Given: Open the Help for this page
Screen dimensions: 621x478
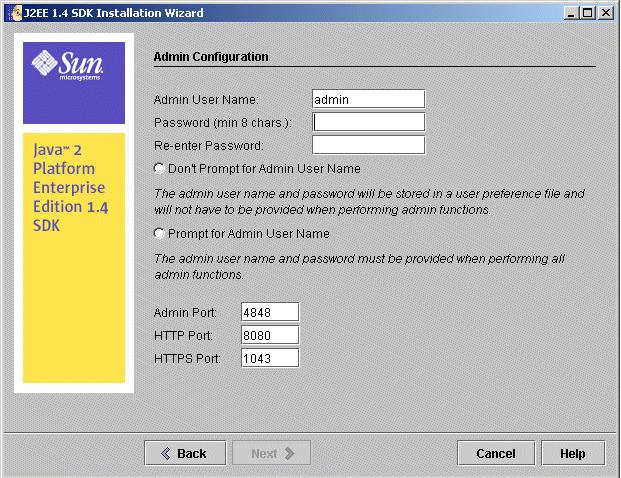Looking at the screenshot, I should click(573, 453).
